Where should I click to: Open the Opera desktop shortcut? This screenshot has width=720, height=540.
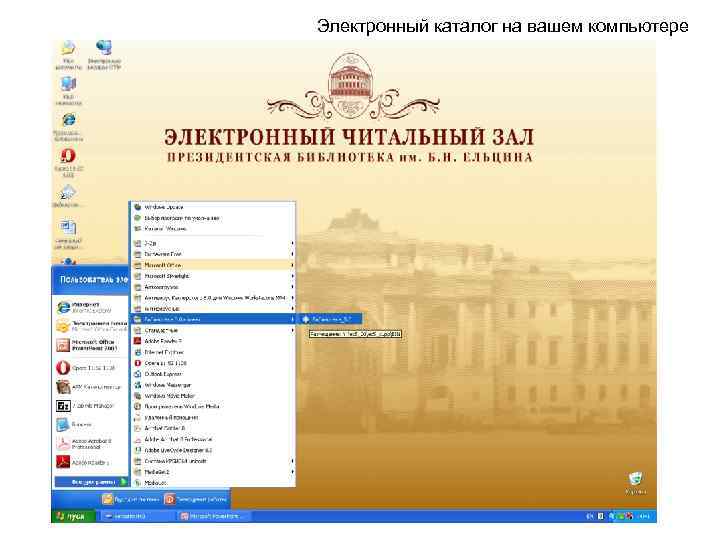pyautogui.click(x=68, y=163)
